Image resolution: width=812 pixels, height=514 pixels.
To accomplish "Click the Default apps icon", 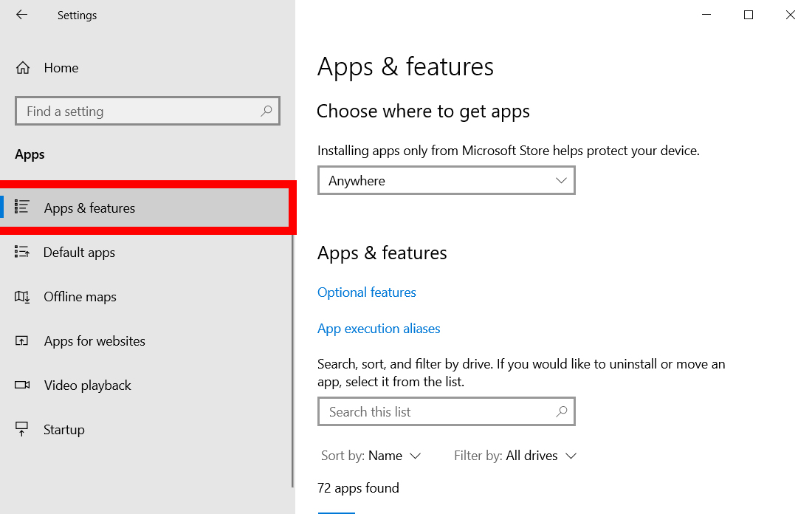I will tap(21, 252).
